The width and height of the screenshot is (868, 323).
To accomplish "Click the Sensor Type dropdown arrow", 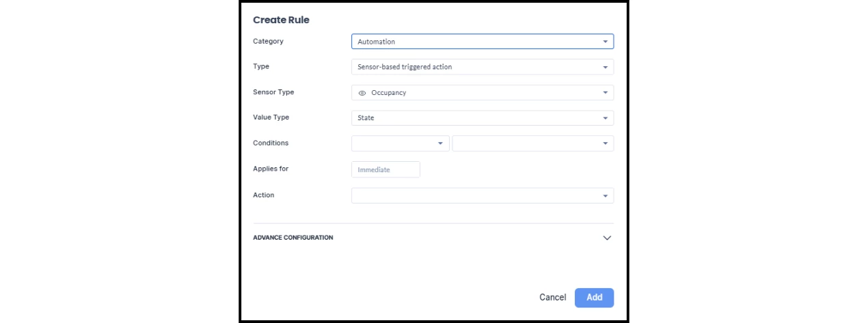I will tap(605, 93).
